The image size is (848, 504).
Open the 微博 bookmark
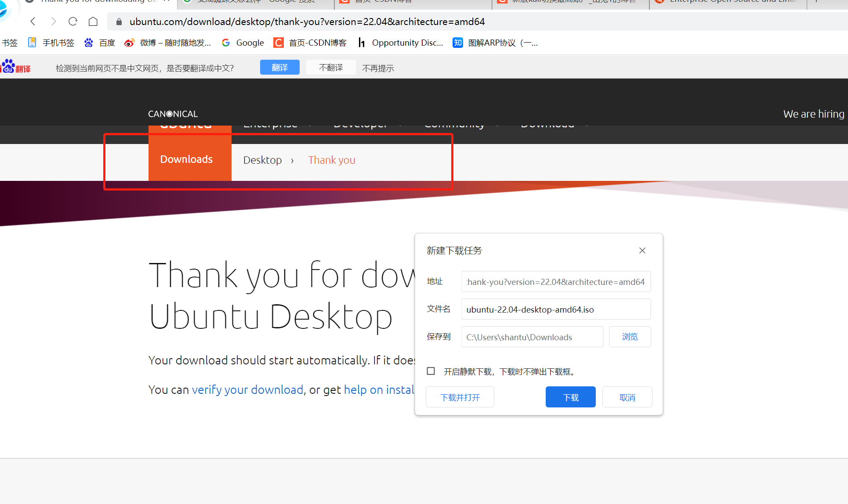point(168,43)
